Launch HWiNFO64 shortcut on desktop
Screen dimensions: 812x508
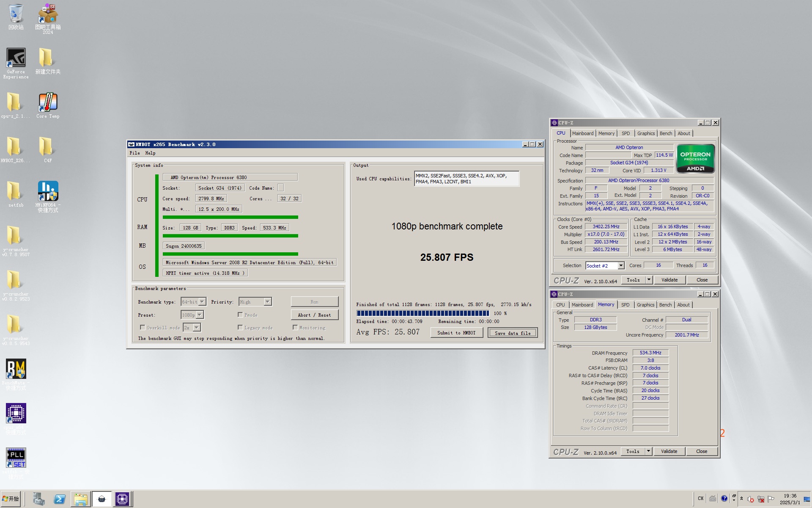[x=48, y=196]
